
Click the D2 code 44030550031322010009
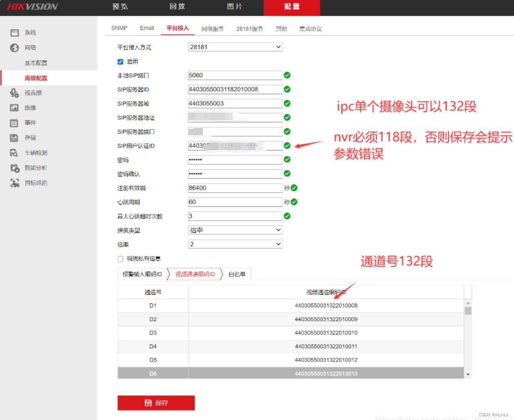(x=326, y=319)
